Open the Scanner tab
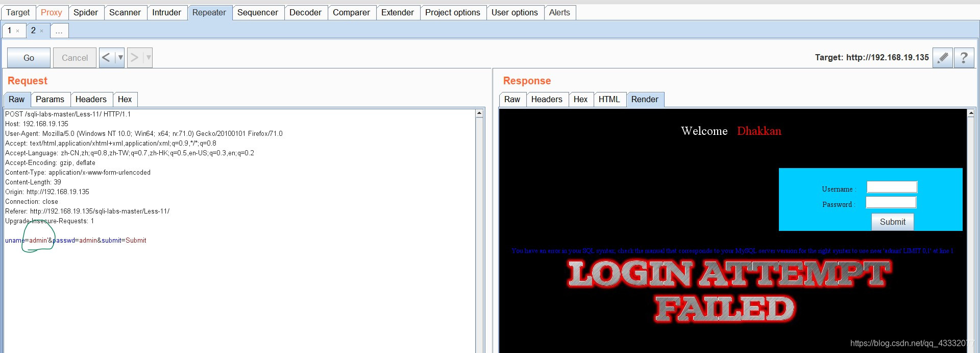The image size is (980, 353). click(x=125, y=12)
